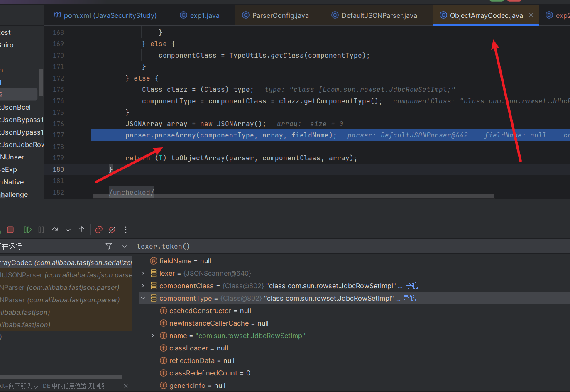Open more debugger actions menu

click(126, 230)
